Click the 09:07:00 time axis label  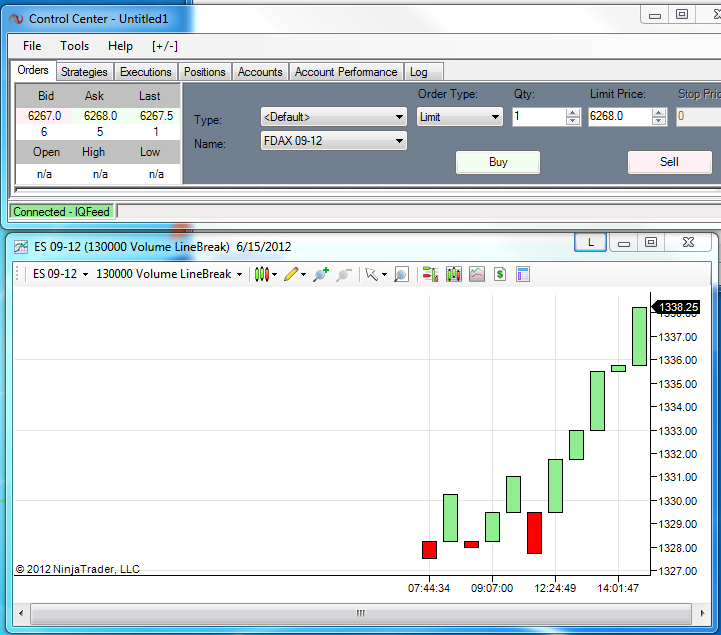tap(492, 588)
